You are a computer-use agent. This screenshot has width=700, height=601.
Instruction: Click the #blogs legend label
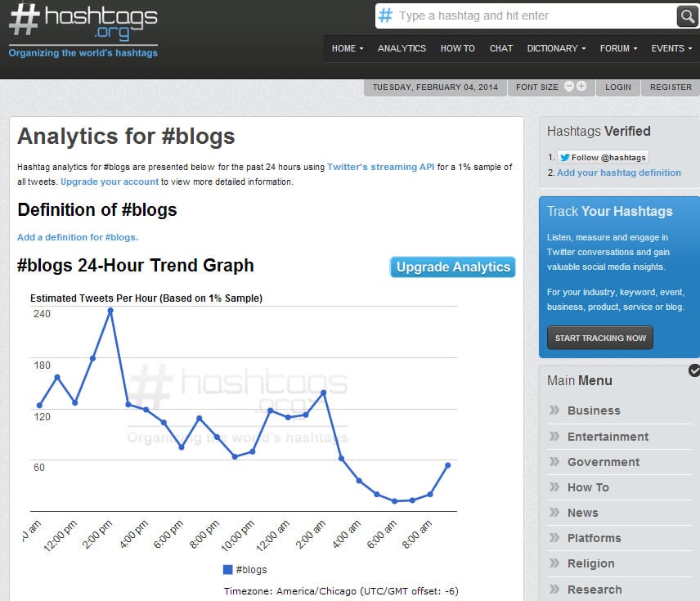tap(251, 569)
